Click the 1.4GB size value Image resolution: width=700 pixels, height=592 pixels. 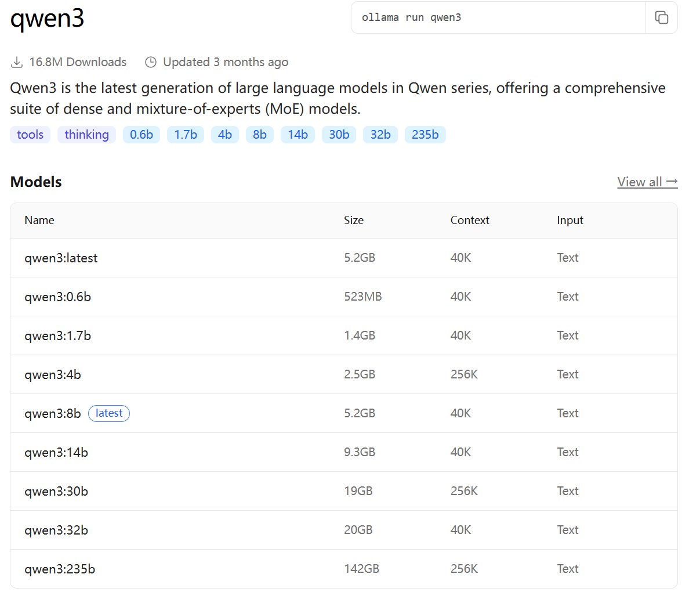(360, 335)
